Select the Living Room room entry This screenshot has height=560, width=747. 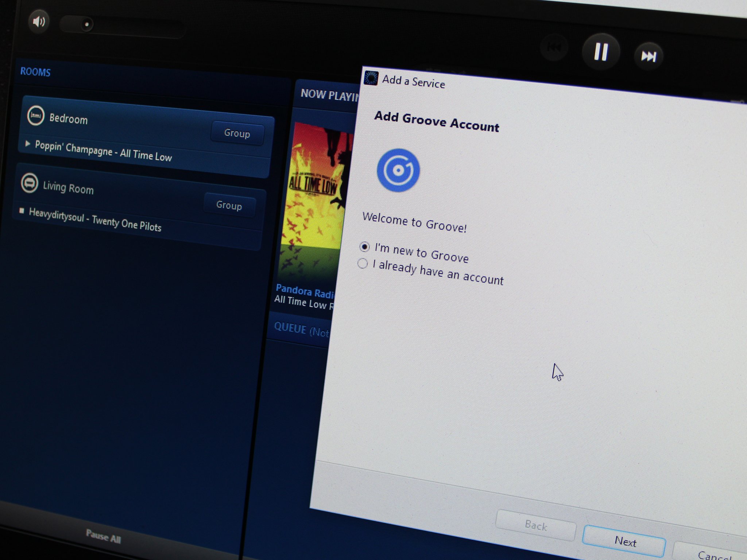[x=139, y=207]
